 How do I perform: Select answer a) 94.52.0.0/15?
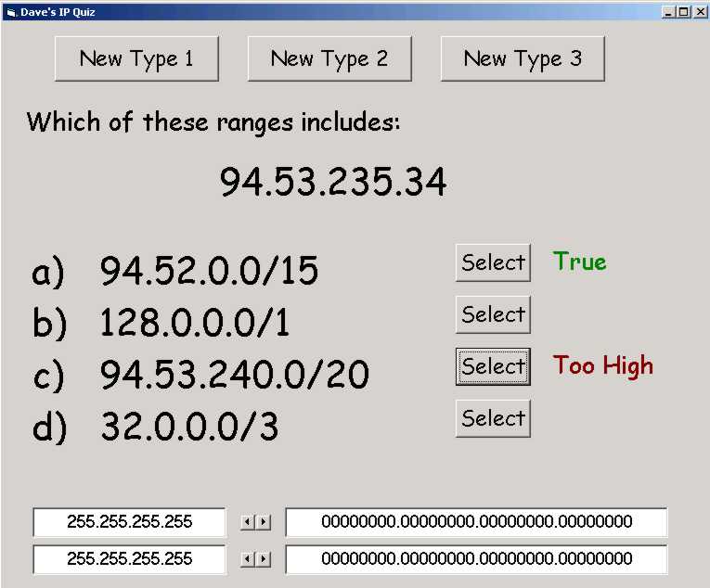[493, 262]
